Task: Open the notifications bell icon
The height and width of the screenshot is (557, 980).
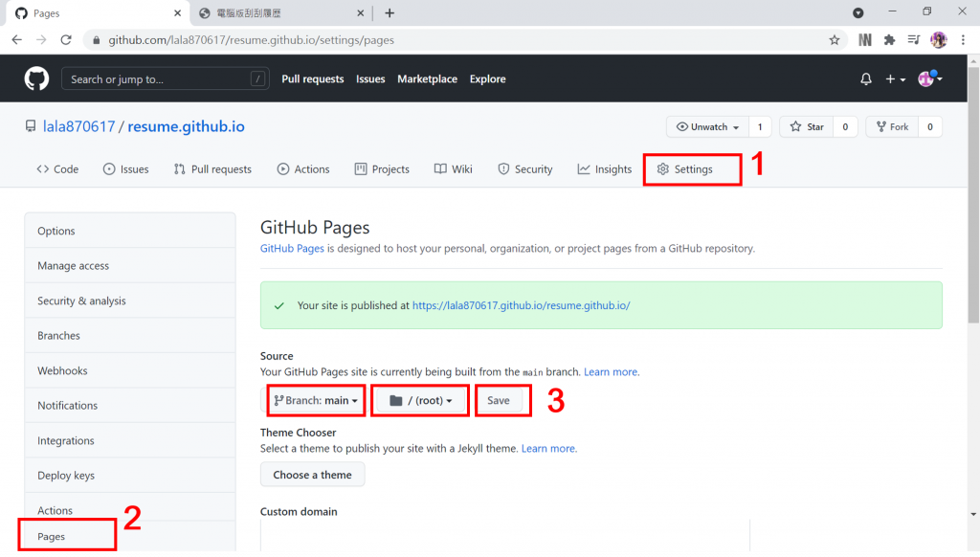Action: tap(865, 78)
